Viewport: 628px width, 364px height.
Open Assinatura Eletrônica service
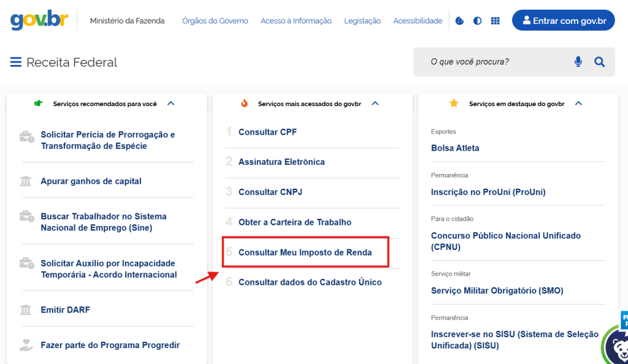click(x=281, y=162)
